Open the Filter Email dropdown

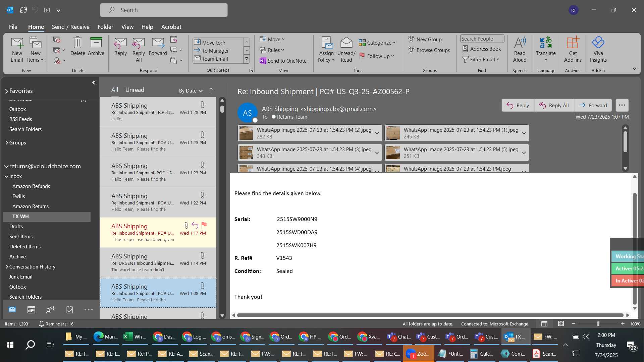coord(481,59)
